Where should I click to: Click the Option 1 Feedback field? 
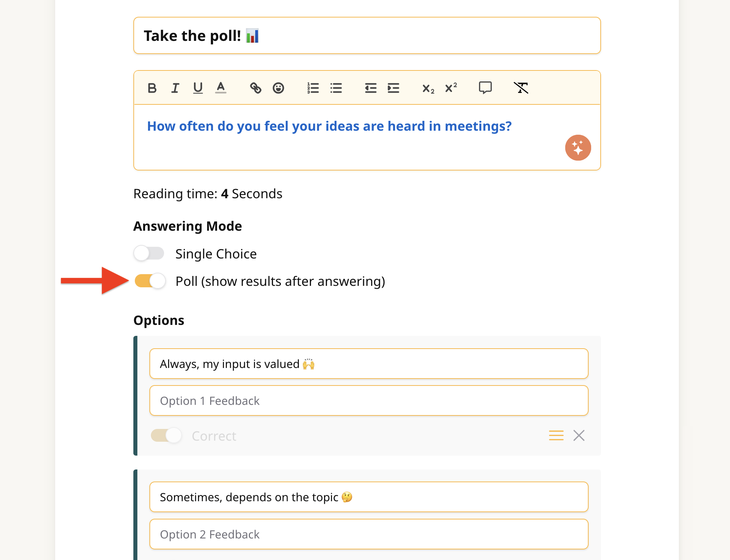click(369, 401)
